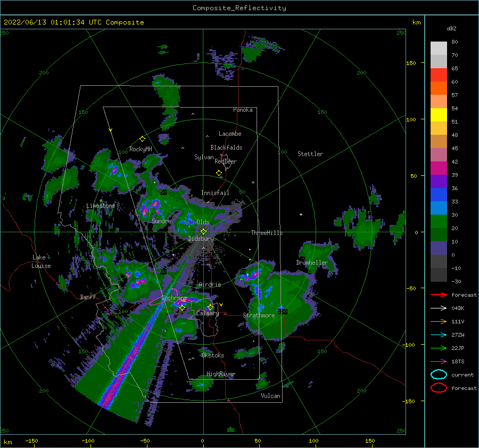Viewport: 479px width, 448px height.
Task: Select the Ponoka label
Action: pos(243,110)
